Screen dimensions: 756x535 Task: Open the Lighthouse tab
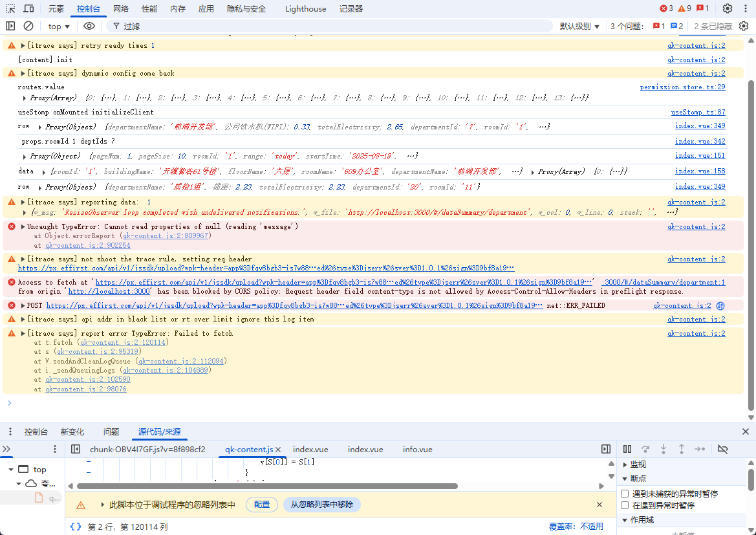(306, 8)
